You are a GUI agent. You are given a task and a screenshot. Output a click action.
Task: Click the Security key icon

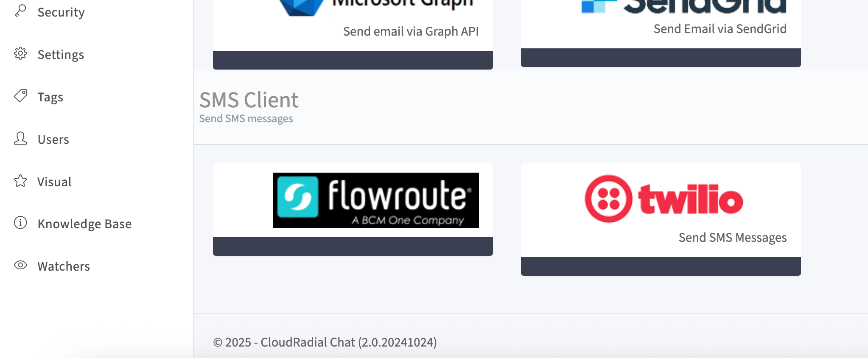click(20, 11)
